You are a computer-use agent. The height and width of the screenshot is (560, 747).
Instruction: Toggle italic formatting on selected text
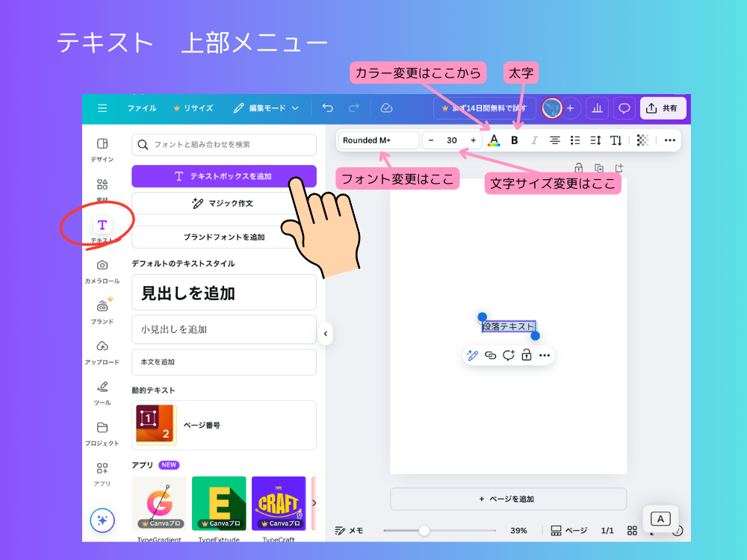click(534, 140)
